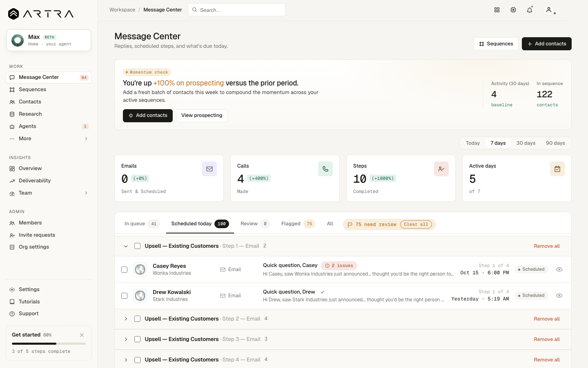Open Deliverability insights

pyautogui.click(x=49, y=181)
